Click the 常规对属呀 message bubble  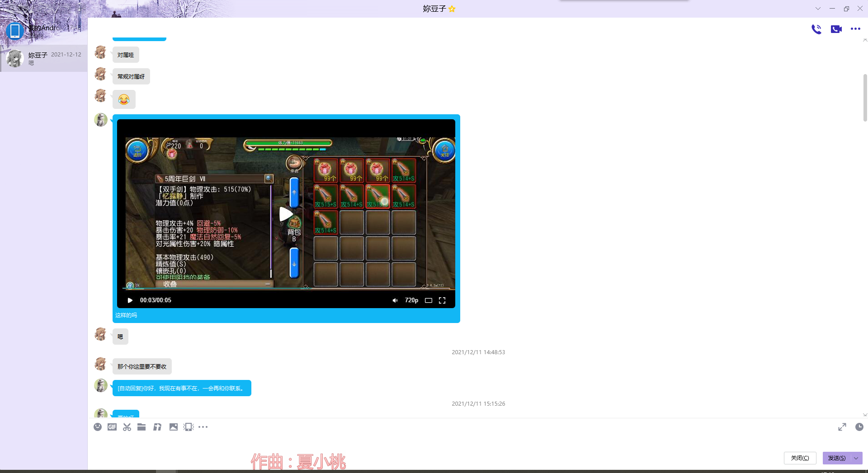[131, 77]
